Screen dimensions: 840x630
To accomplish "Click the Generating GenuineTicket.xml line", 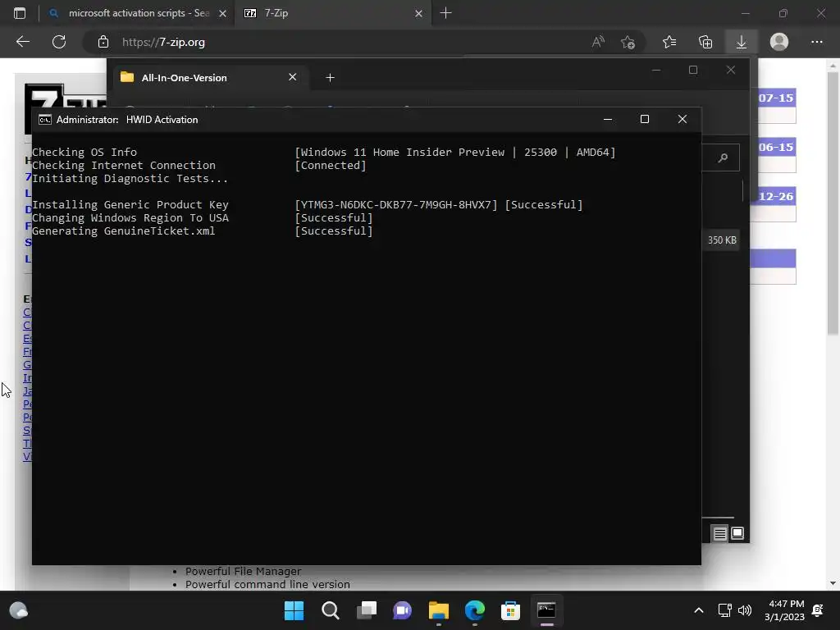I will coord(203,231).
